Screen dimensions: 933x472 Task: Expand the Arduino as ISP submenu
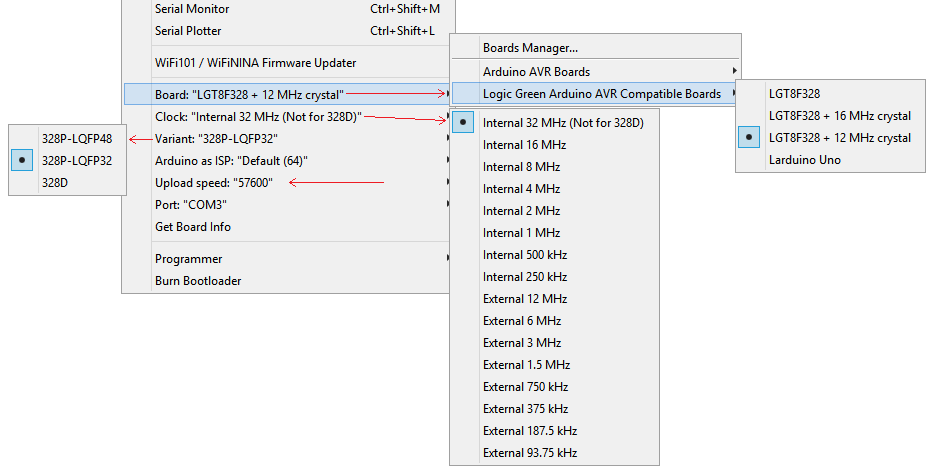point(288,161)
